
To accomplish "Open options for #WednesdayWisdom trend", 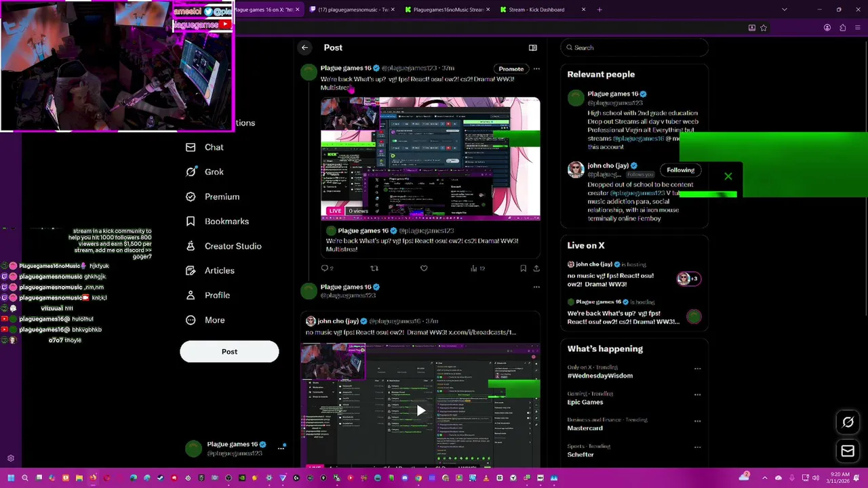I will [697, 369].
